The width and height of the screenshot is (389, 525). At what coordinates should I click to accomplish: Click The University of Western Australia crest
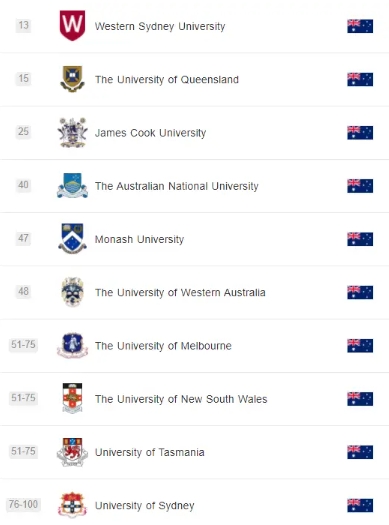[x=72, y=292]
